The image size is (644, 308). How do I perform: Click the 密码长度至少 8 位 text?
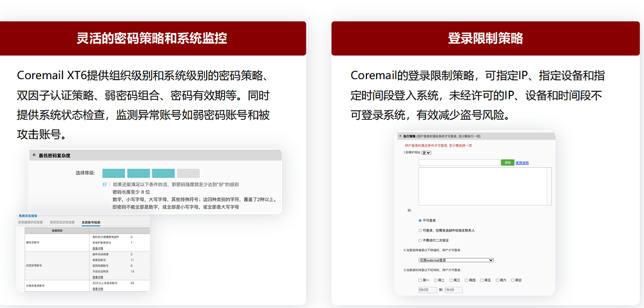tap(131, 192)
